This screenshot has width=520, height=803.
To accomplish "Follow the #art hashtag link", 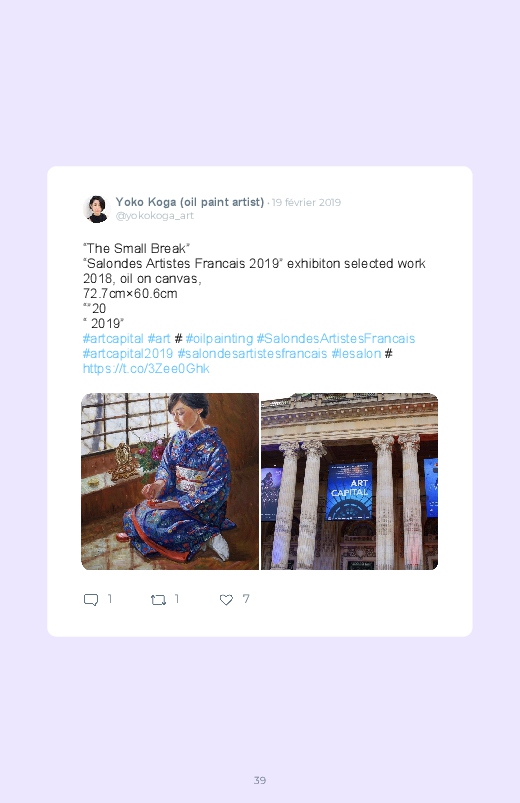I will point(159,339).
